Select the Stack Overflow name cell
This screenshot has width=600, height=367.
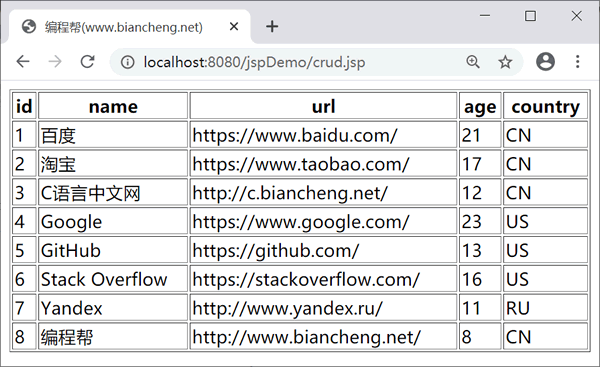point(113,279)
